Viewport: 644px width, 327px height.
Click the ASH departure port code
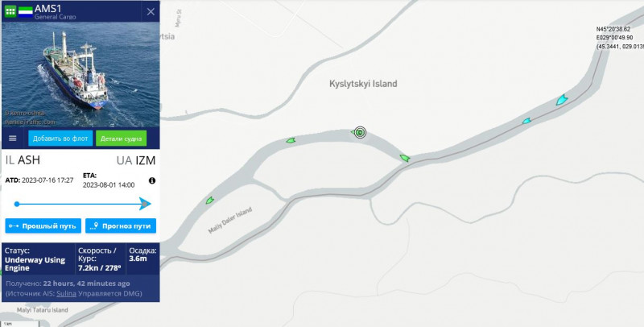pos(29,159)
